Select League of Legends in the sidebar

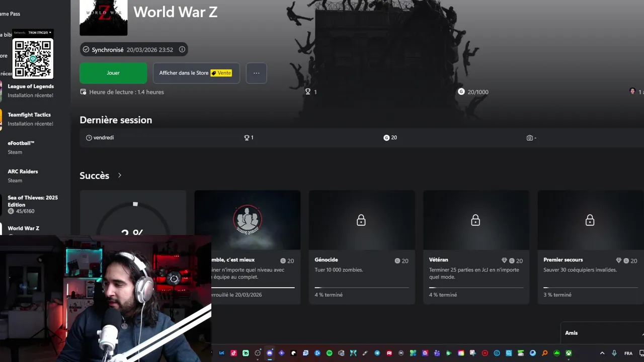31,90
